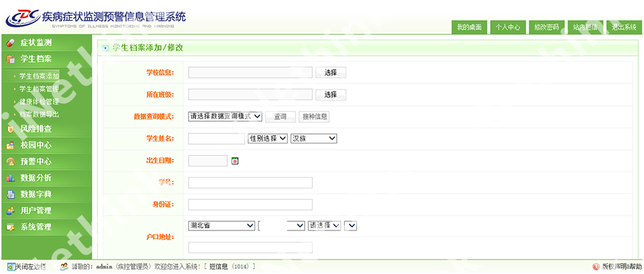Click the 学生档案 clipboard icon in sidebar
644x274 pixels.
[11, 59]
